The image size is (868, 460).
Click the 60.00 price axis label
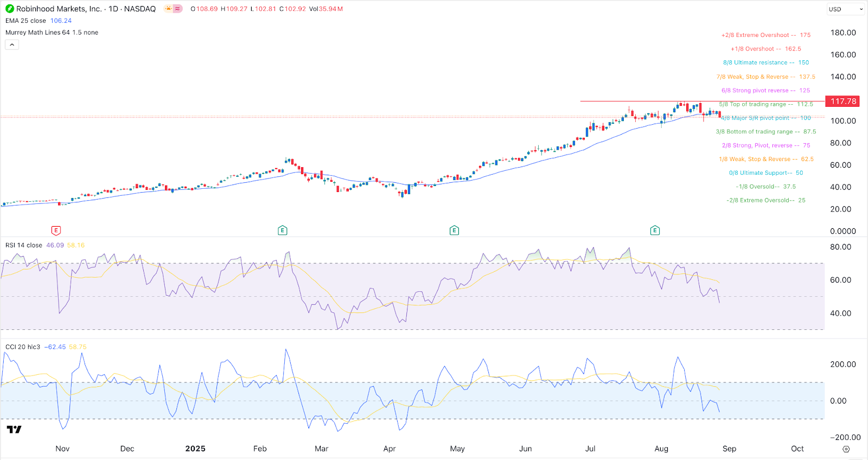pos(841,165)
